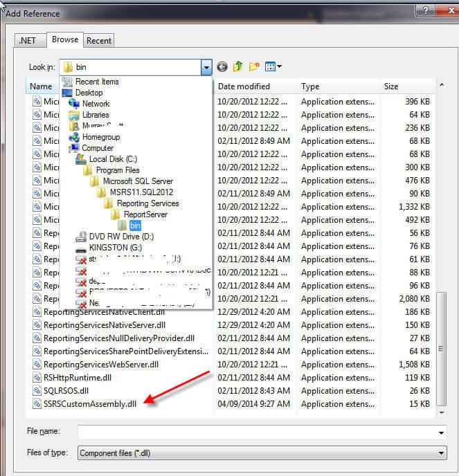
Task: Click the 2,080 KB size cell
Action: pyautogui.click(x=414, y=299)
